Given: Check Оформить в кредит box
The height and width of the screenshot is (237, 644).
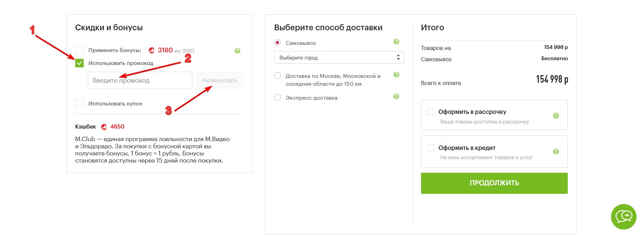Looking at the screenshot, I should pyautogui.click(x=431, y=148).
